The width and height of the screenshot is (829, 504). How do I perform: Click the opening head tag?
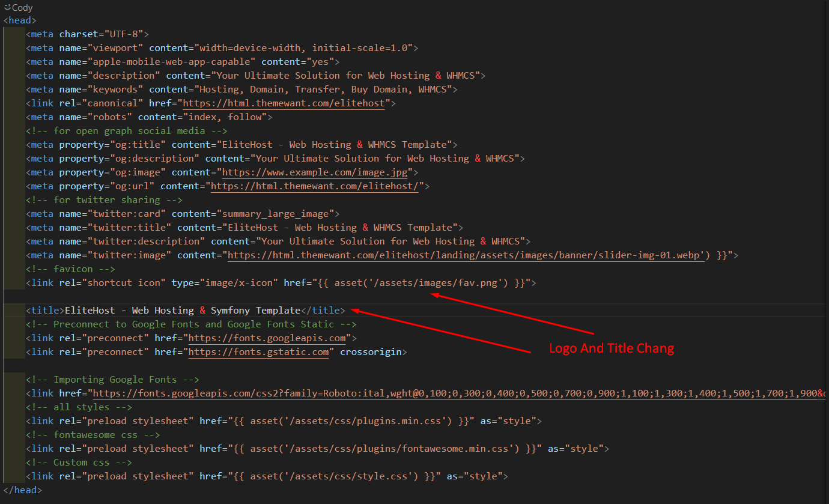tap(20, 20)
